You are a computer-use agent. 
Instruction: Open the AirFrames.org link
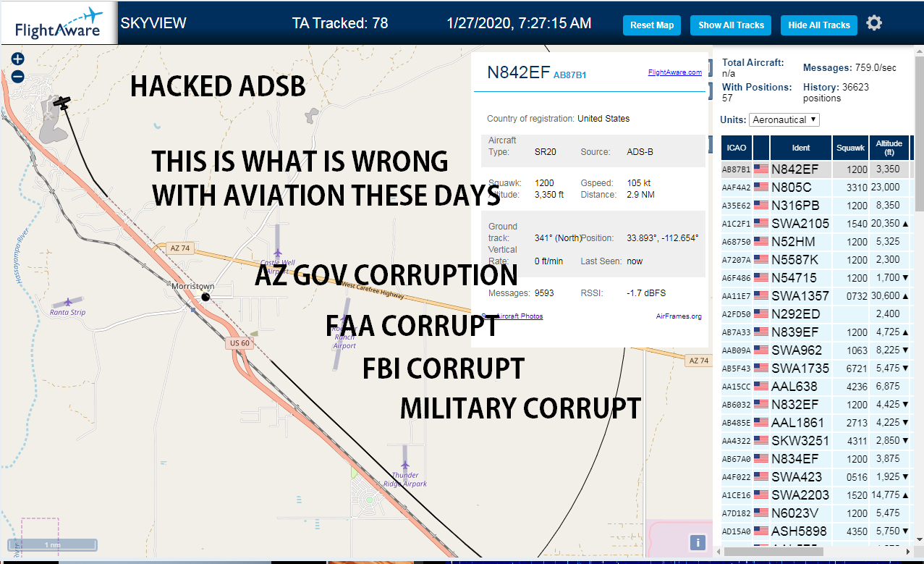click(x=679, y=316)
